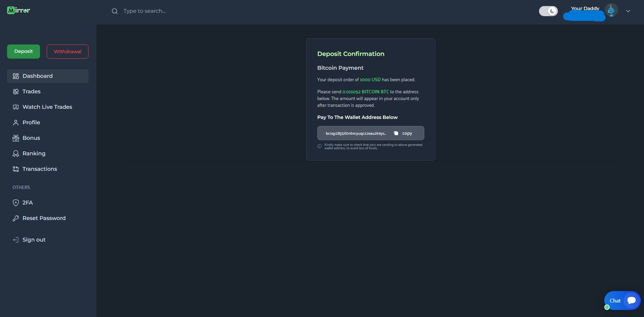
Task: Click the Bitcoin wallet address text
Action: tap(356, 133)
